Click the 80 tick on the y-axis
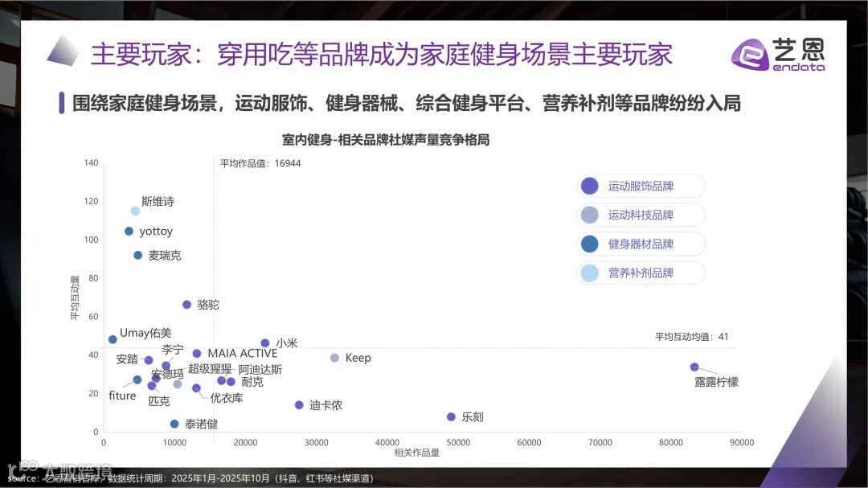Viewport: 868px width, 488px height. (x=93, y=278)
